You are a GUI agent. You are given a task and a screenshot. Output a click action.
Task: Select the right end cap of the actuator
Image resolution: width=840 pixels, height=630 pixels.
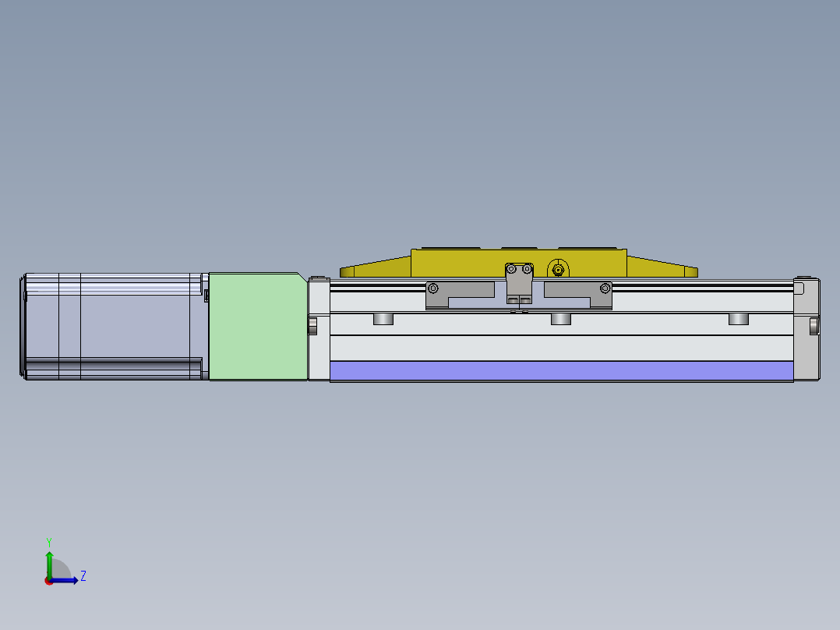pyautogui.click(x=806, y=329)
